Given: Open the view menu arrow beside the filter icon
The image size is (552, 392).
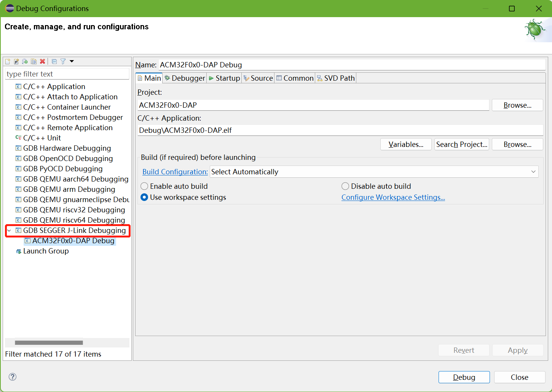Looking at the screenshot, I should tap(72, 61).
